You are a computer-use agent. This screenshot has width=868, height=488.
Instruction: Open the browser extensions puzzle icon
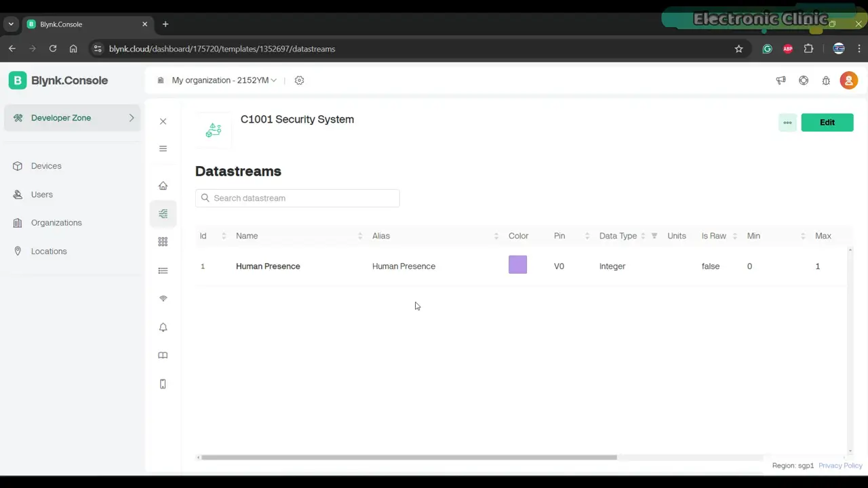tap(808, 49)
